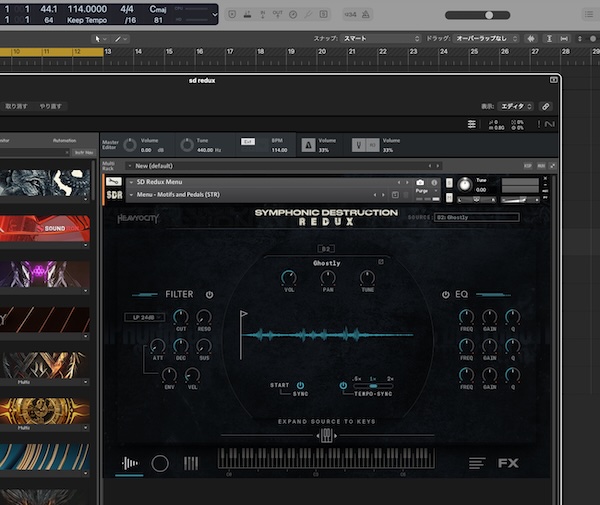Screen dimensions: 600x505
Task: Click the tuner icon in control bar
Action: [x=308, y=15]
